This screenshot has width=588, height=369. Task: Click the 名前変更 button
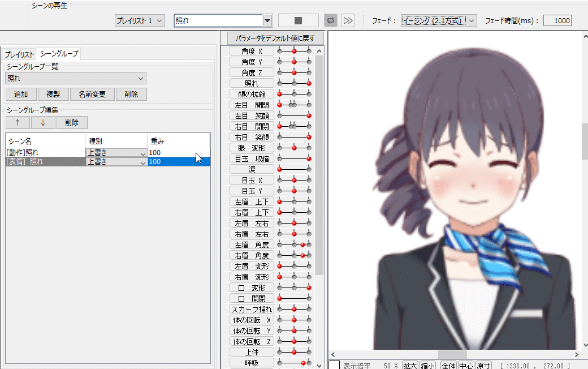pos(92,94)
